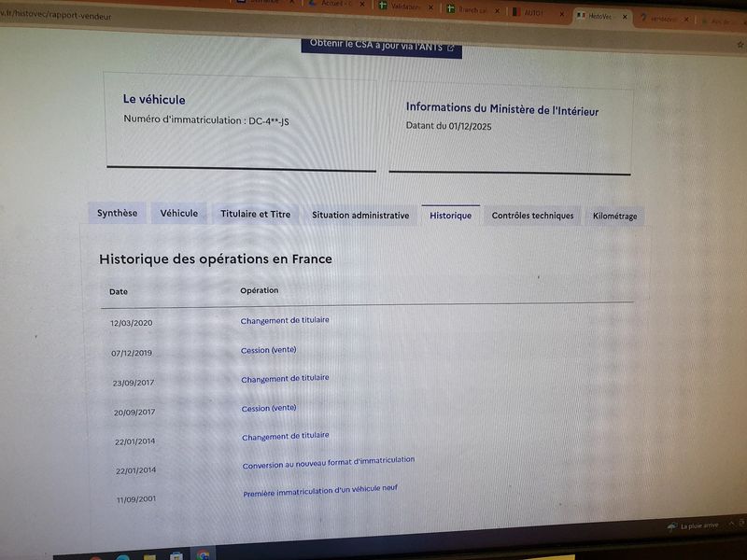Expand the system tray hidden icons chevron
Screen dimensions: 747x560
[x=731, y=524]
